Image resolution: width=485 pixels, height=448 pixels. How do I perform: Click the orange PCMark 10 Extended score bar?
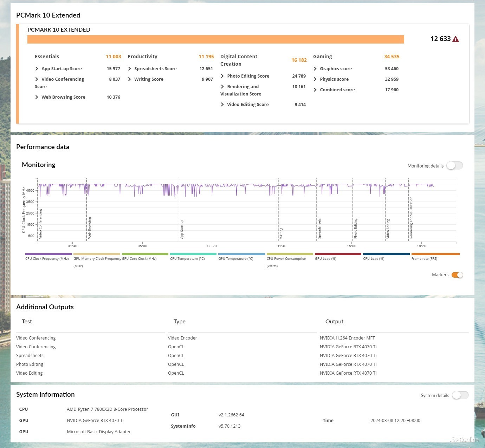pos(215,39)
